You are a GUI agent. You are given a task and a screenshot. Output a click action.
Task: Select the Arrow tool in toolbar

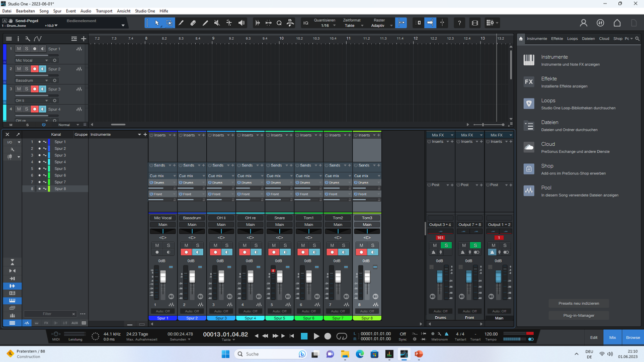(x=157, y=23)
